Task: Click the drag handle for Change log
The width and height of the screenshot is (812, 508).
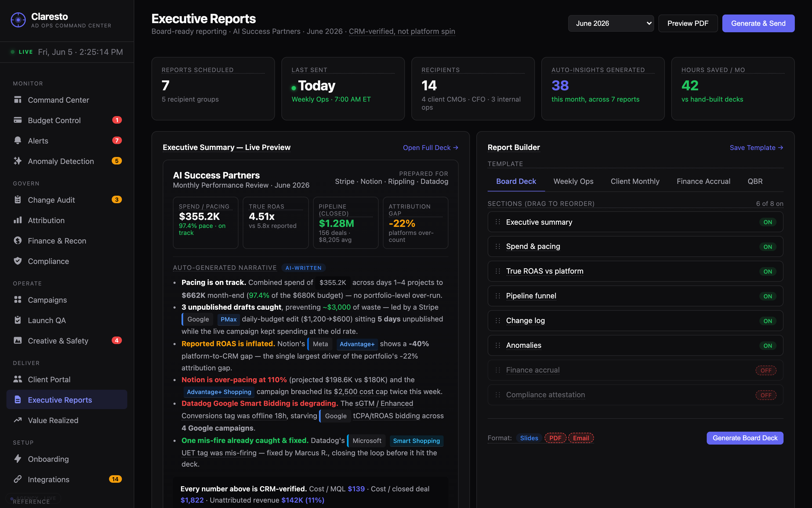Action: pos(498,320)
